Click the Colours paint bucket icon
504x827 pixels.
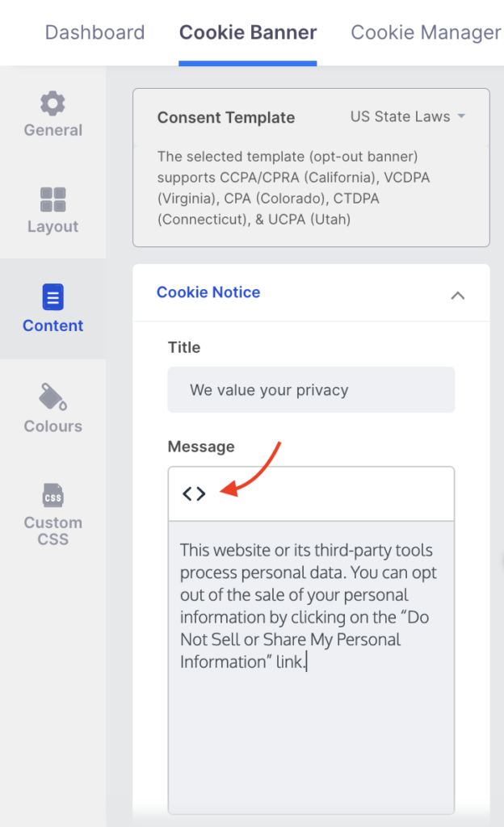pos(52,397)
